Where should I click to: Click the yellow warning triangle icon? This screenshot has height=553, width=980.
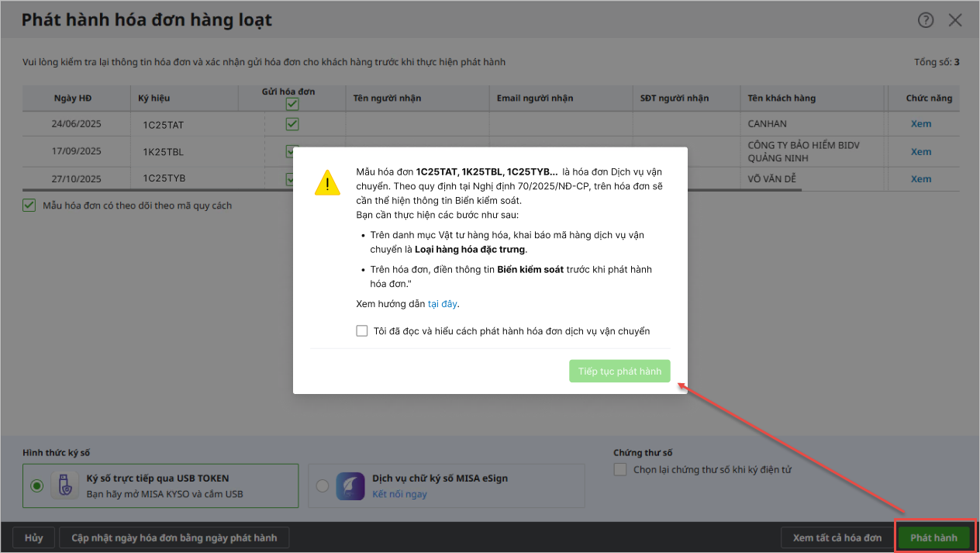327,182
